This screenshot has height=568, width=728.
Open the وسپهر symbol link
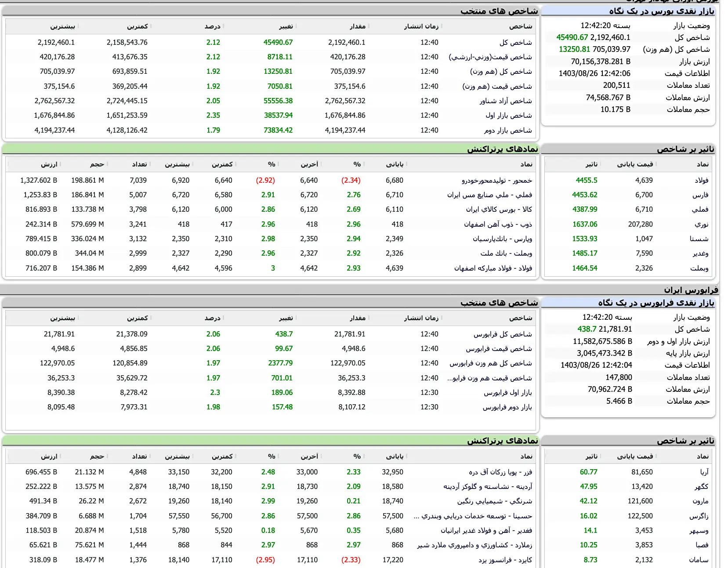tap(699, 531)
